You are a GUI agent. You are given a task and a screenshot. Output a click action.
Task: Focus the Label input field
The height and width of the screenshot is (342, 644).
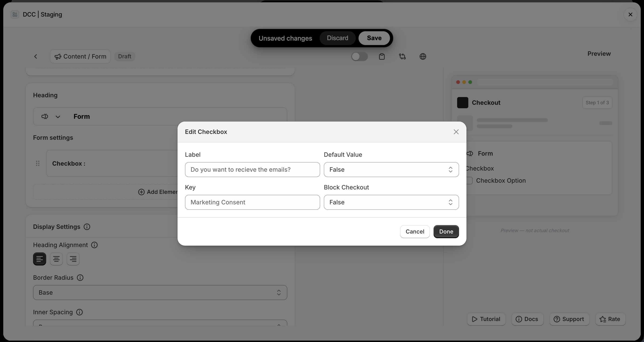pyautogui.click(x=253, y=170)
